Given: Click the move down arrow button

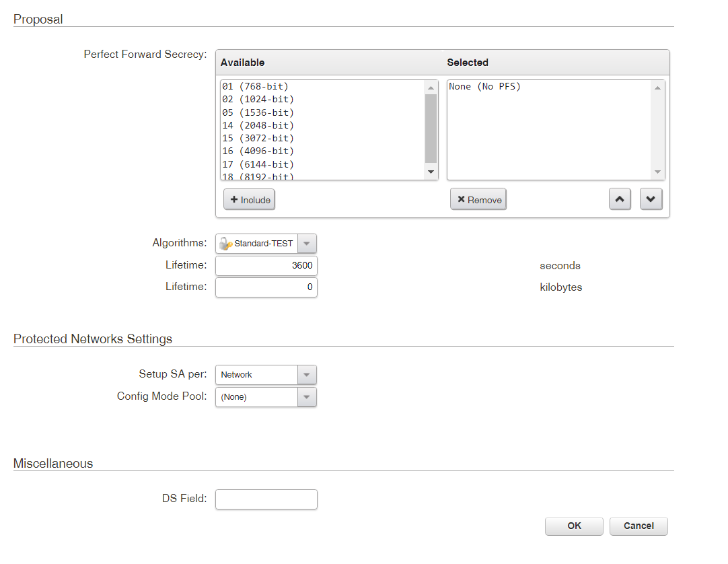Looking at the screenshot, I should tap(651, 199).
